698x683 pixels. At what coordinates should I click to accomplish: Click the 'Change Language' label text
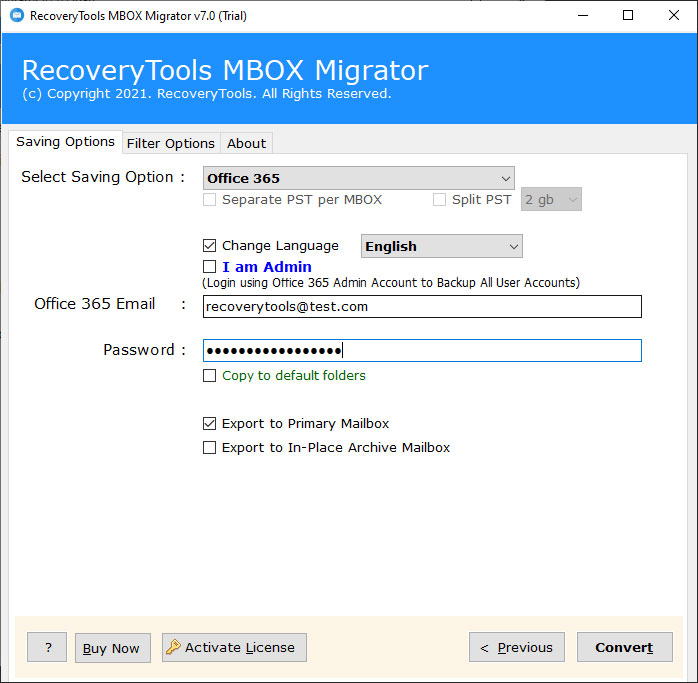[x=280, y=245]
